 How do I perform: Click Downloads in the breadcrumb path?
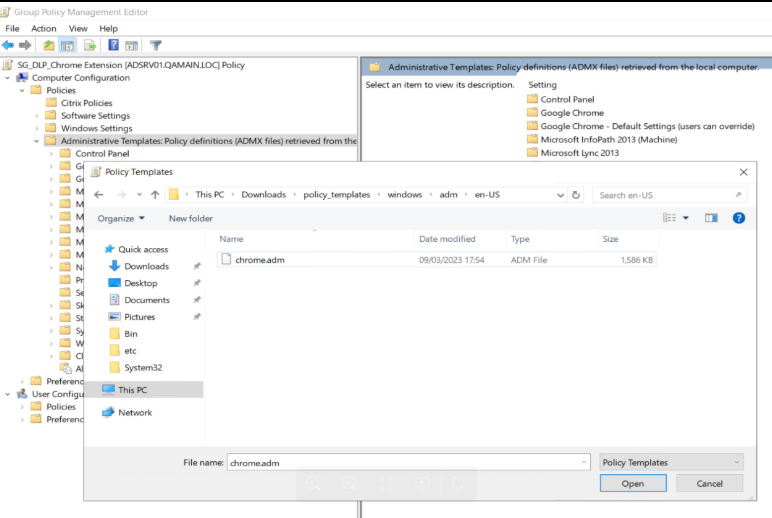(x=263, y=194)
